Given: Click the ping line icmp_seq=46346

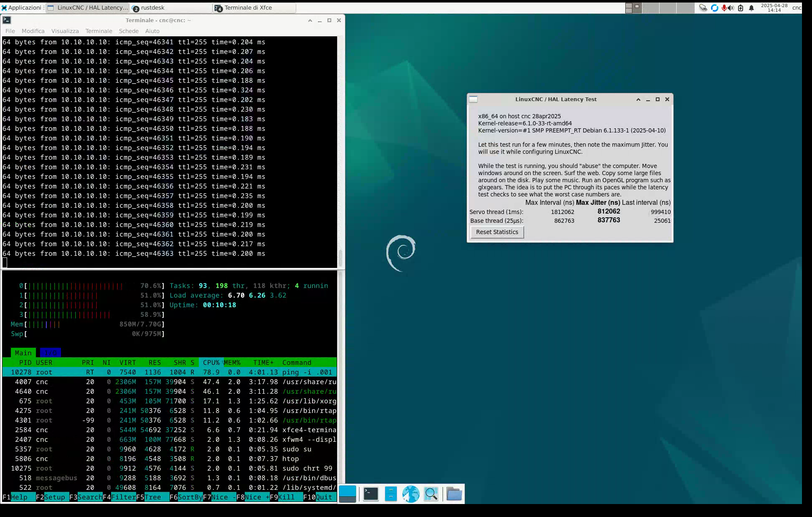Looking at the screenshot, I should (x=134, y=90).
